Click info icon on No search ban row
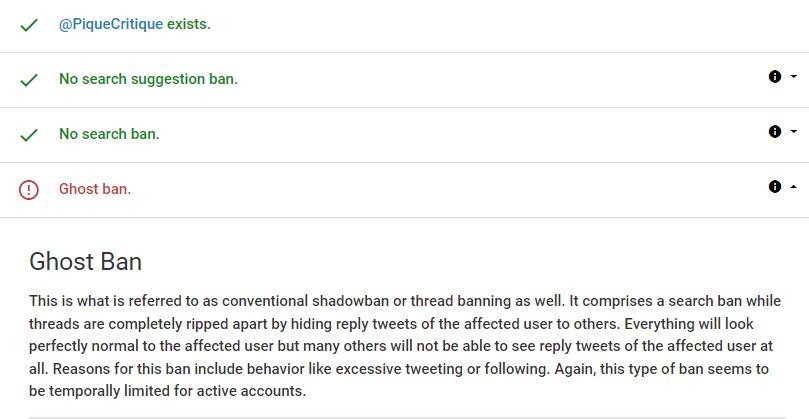 tap(775, 131)
